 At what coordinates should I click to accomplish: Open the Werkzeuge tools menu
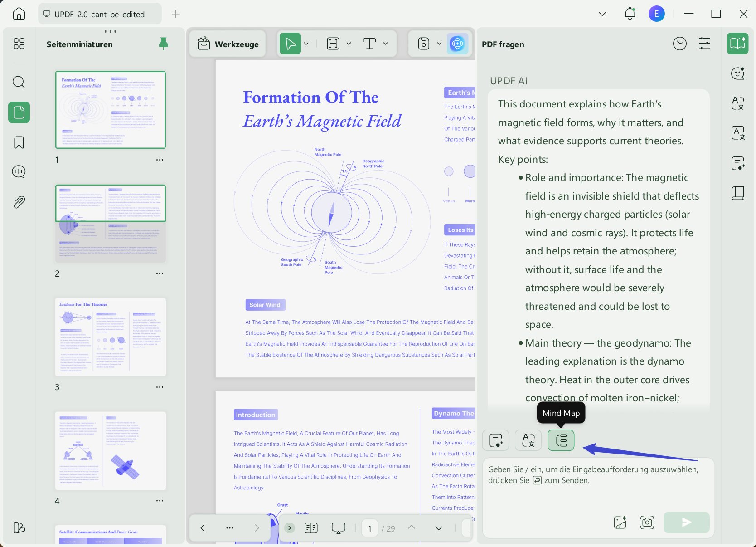(228, 44)
